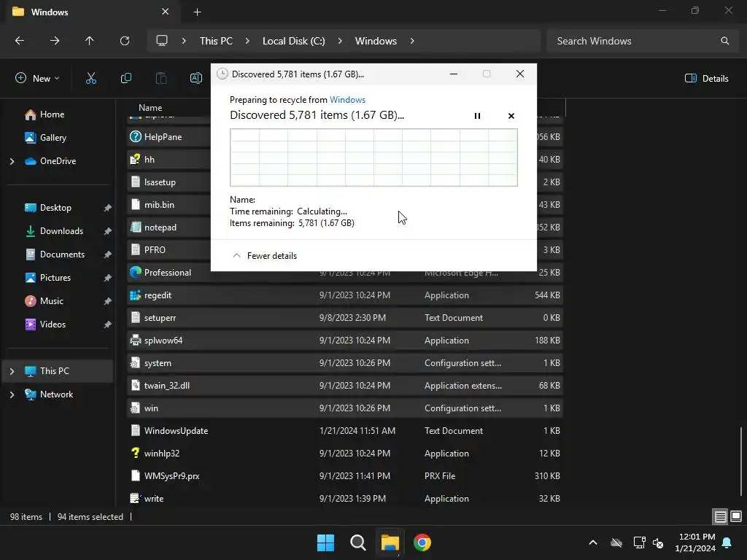Open Google Chrome from taskbar
Image resolution: width=747 pixels, height=560 pixels.
[x=422, y=542]
